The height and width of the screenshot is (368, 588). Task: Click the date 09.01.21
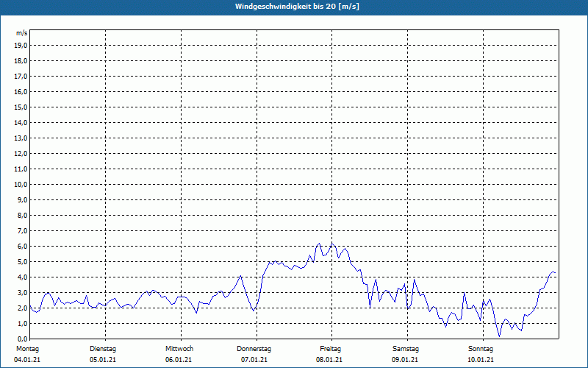coord(405,360)
